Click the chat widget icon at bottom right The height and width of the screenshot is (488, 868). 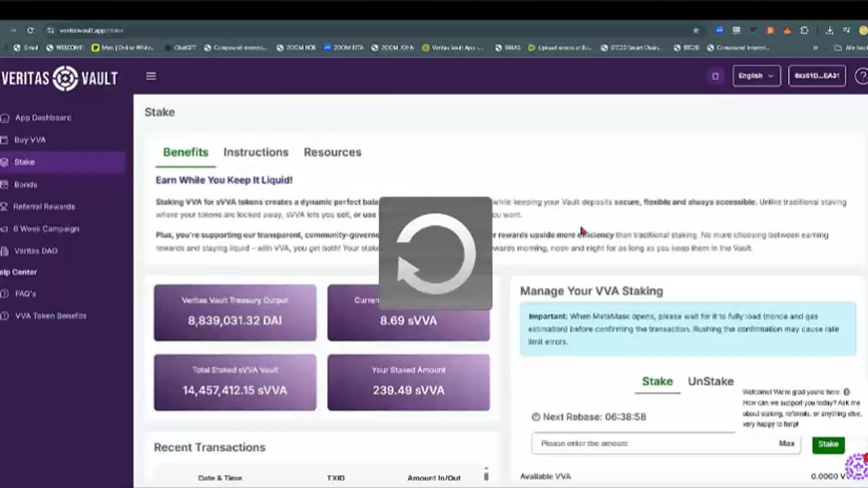[856, 466]
